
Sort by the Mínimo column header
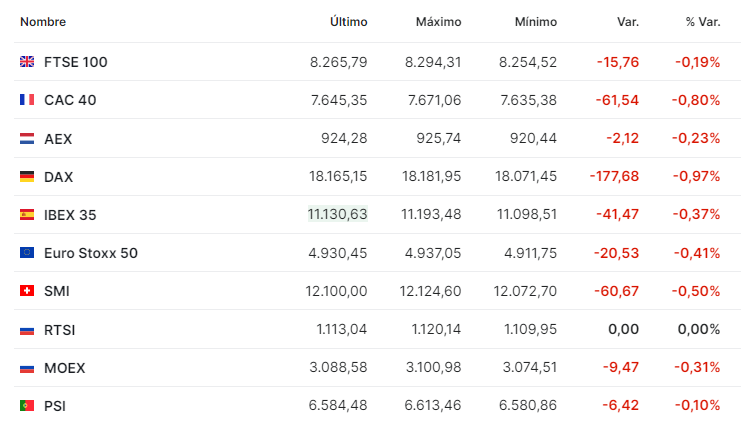536,22
